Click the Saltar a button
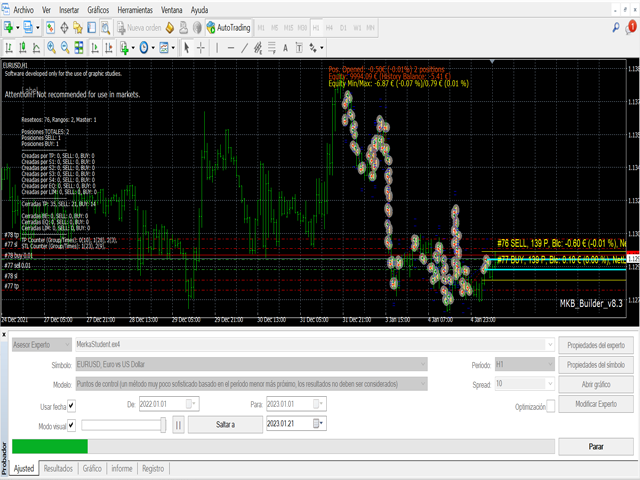640x480 pixels. pos(225,424)
